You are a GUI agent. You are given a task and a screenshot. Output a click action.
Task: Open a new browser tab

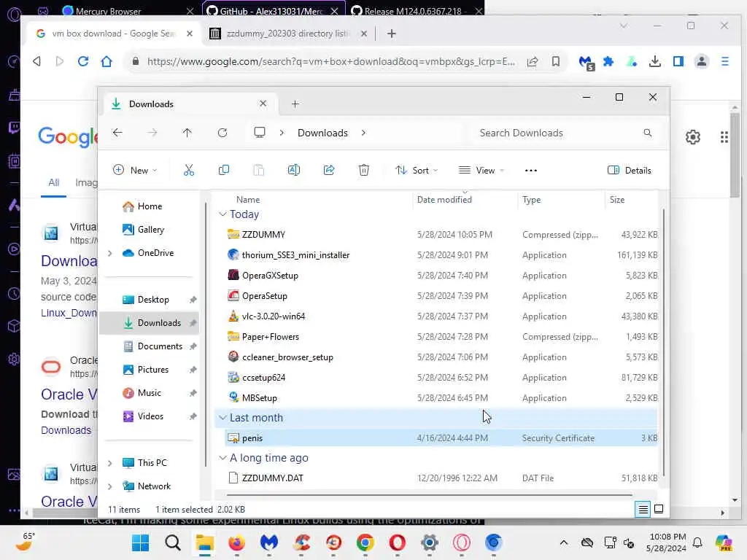pos(392,34)
